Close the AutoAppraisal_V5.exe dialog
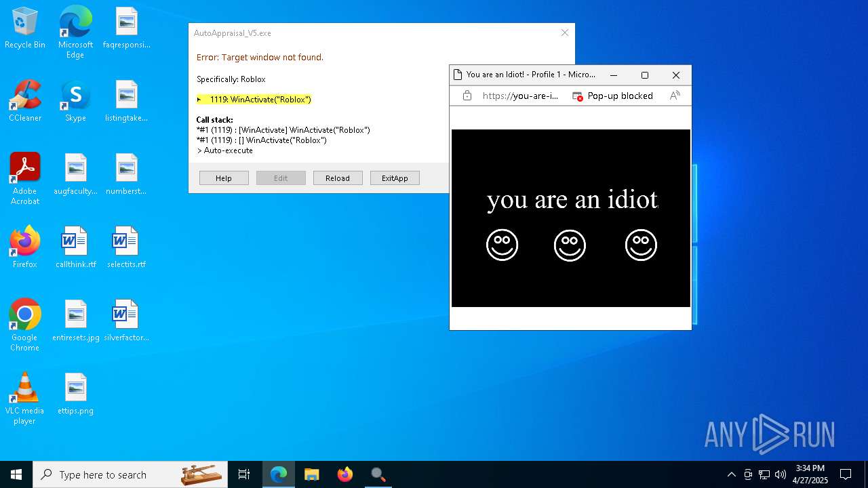This screenshot has height=488, width=868. [564, 33]
